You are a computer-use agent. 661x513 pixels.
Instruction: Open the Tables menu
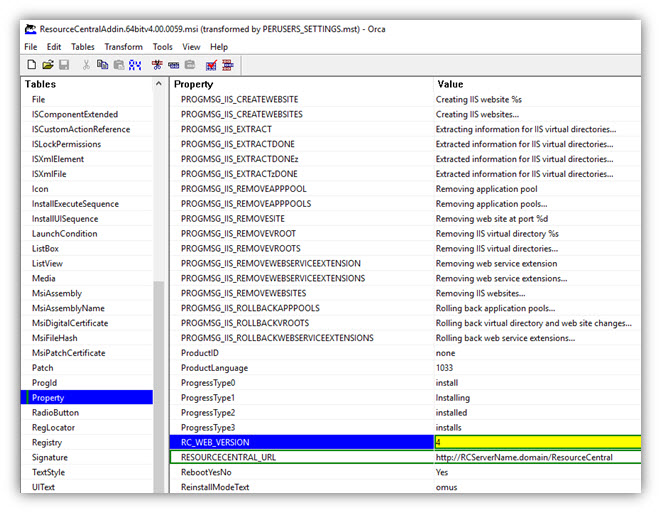coord(83,47)
